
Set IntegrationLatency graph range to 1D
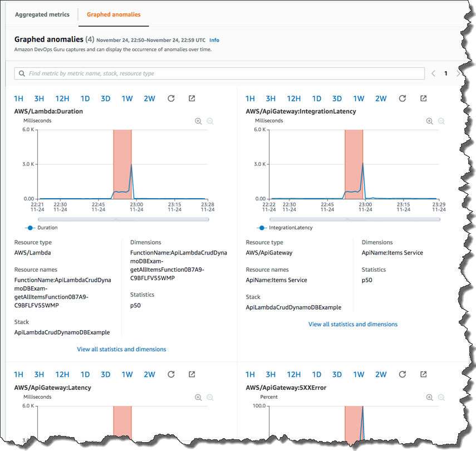click(x=317, y=99)
